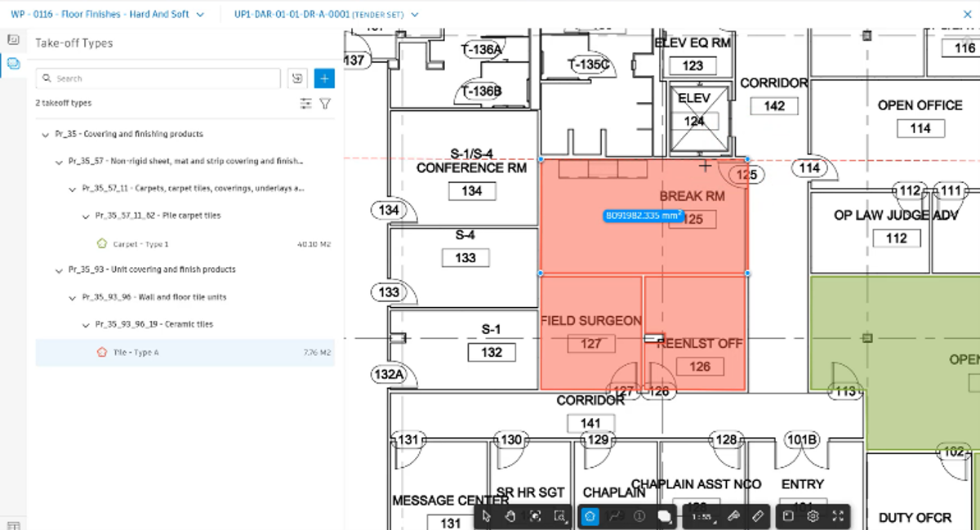Select the zoom window tool
Screen dimensions: 980x530
[559, 516]
